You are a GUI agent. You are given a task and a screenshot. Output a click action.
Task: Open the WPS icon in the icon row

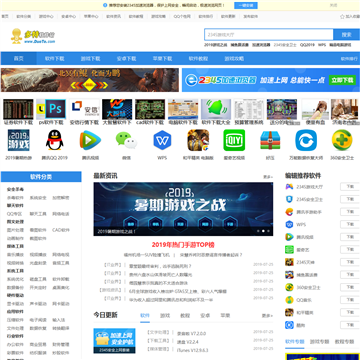pyautogui.click(x=162, y=140)
